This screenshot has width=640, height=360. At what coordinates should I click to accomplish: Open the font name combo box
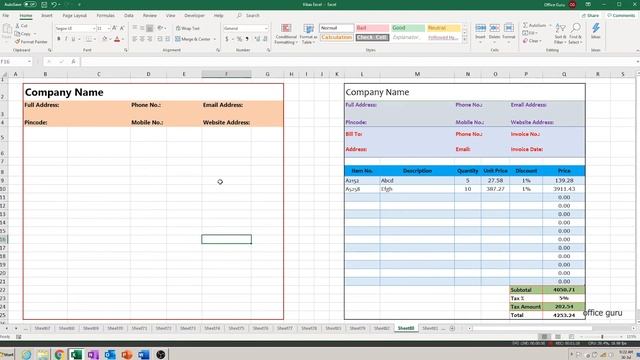click(x=75, y=28)
